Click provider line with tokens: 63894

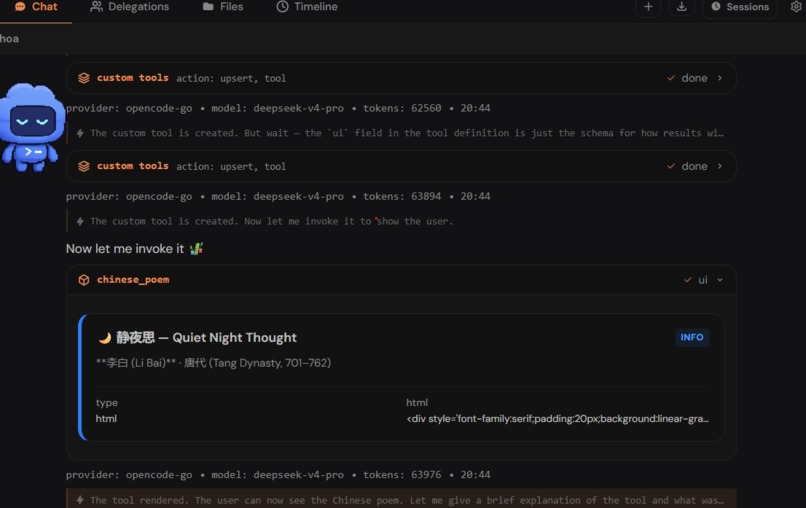click(x=278, y=196)
